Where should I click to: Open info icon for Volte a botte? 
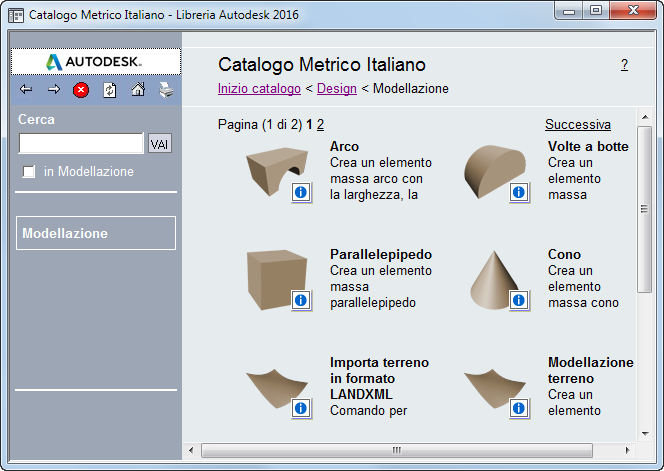pyautogui.click(x=519, y=193)
